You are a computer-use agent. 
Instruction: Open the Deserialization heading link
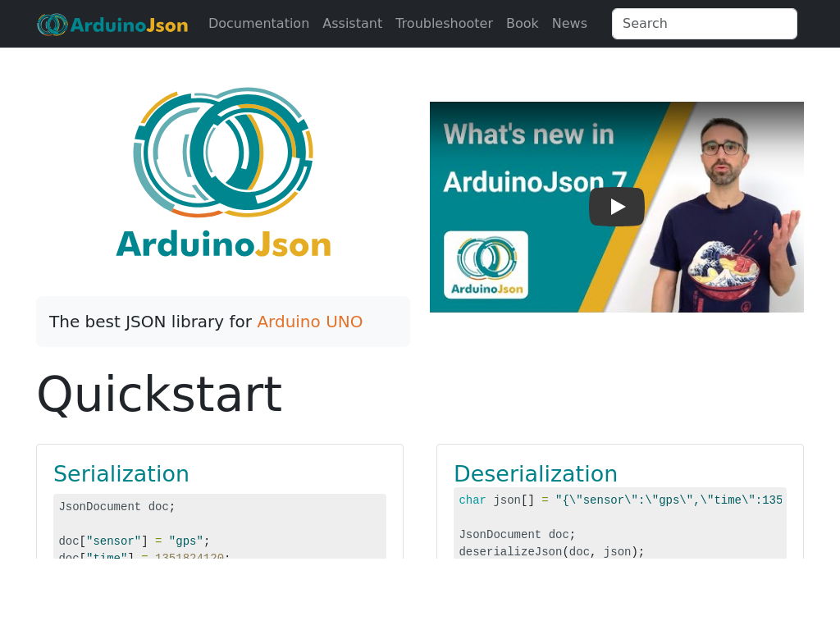pyautogui.click(x=536, y=473)
